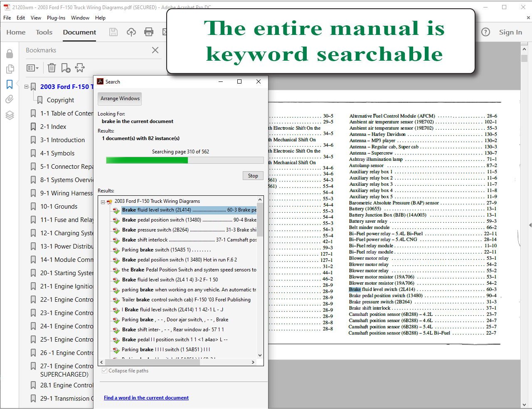532x409 pixels.
Task: Close the Bookmarks panel
Action: 155,50
